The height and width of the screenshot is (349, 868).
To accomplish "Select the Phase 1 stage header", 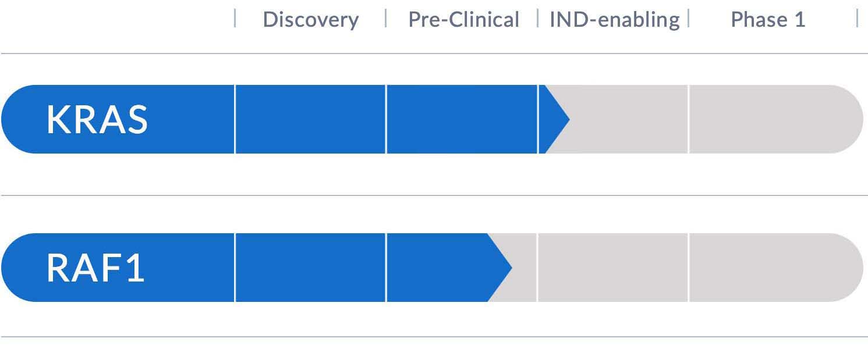I will [x=768, y=20].
